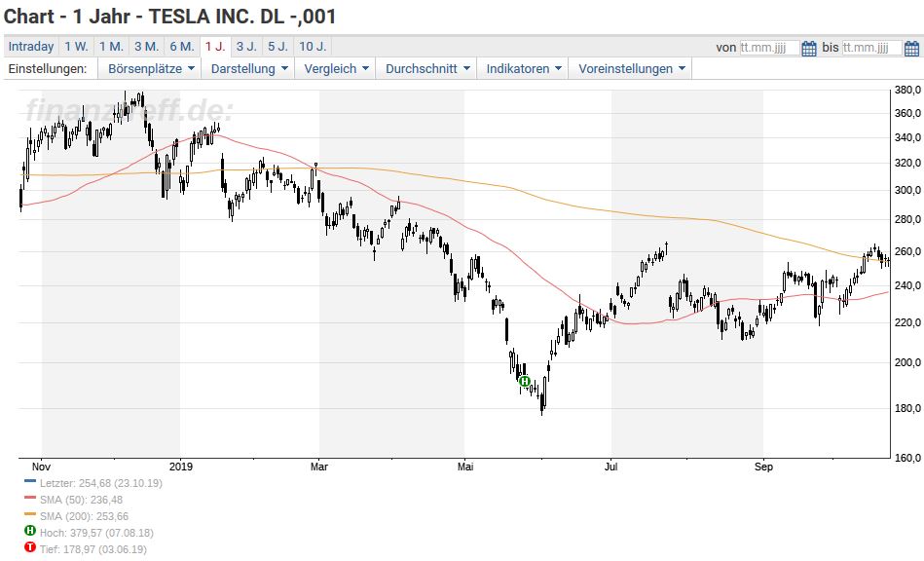Click legend text 'SMA (50): 236,48'
This screenshot has width=924, height=561.
[x=82, y=500]
